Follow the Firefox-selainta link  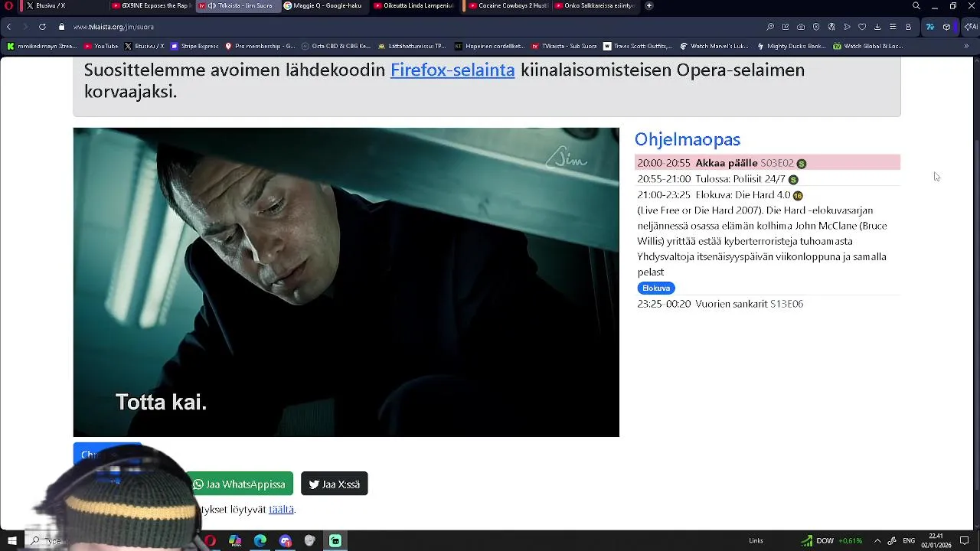click(452, 70)
